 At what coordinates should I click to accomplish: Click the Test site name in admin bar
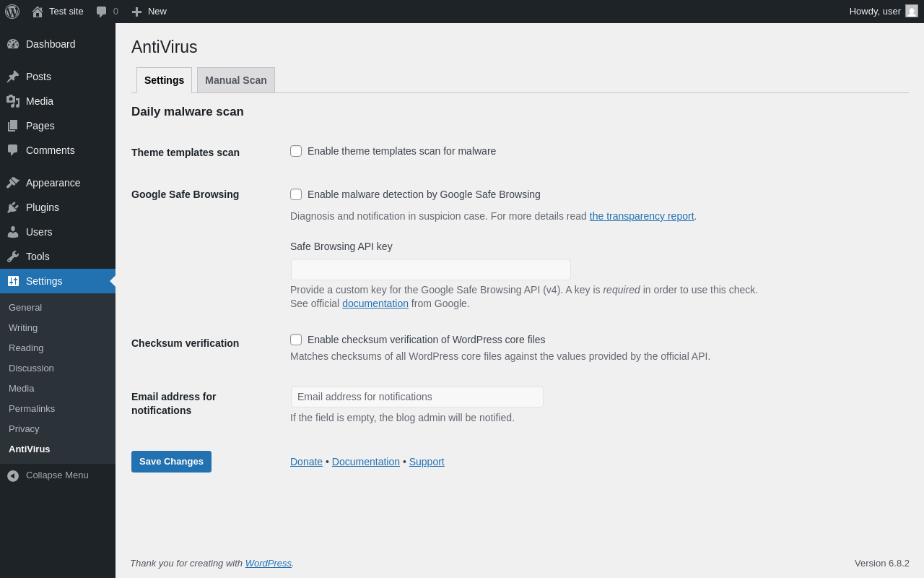[x=66, y=12]
